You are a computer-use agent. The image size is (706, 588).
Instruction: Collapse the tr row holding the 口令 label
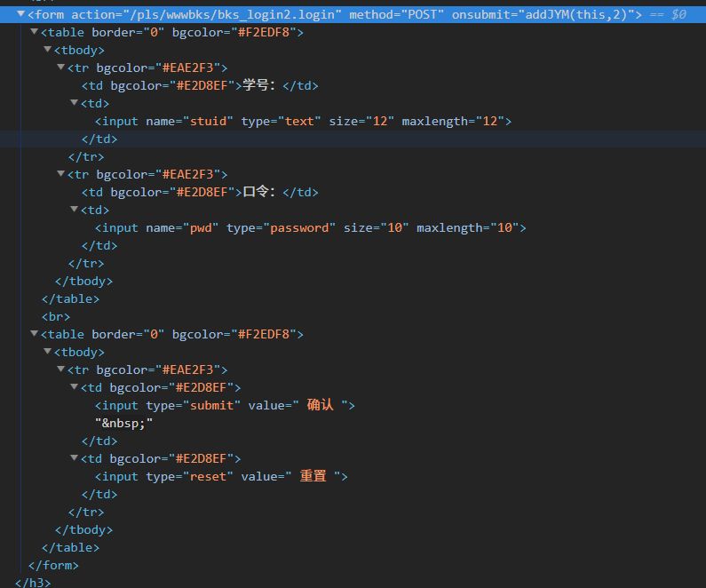pyautogui.click(x=60, y=173)
